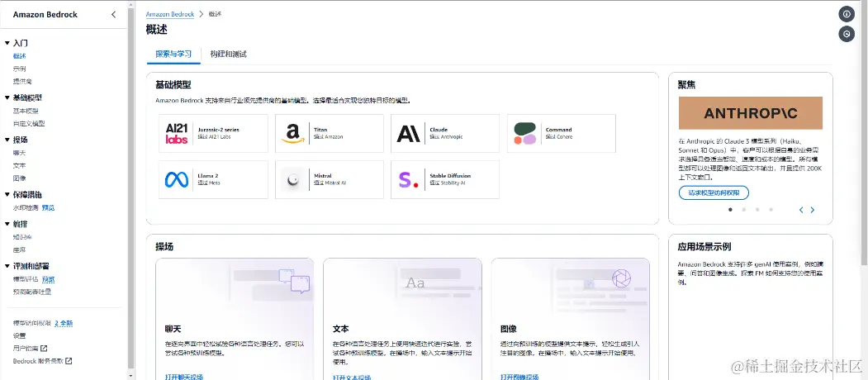Collapse the 编排 sidebar section
This screenshot has height=380, width=868.
7,224
